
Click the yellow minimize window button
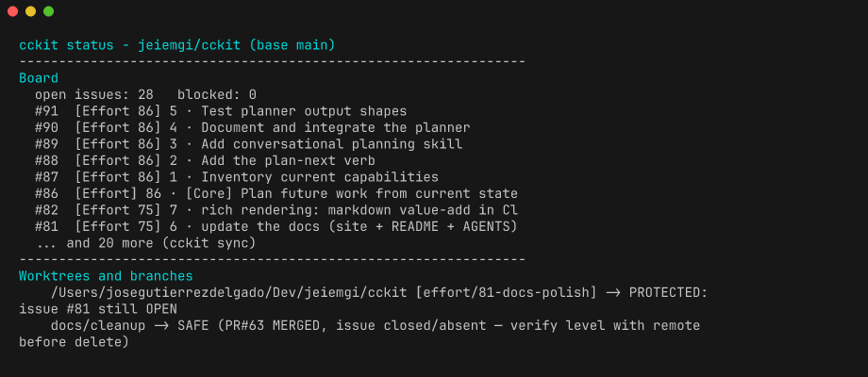[30, 11]
